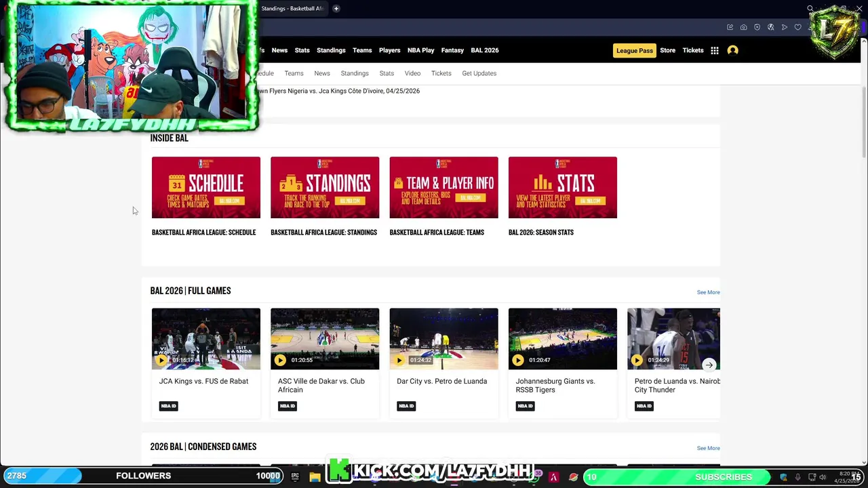This screenshot has height=488, width=868.
Task: Click the red A app icon in taskbar
Action: [x=553, y=477]
